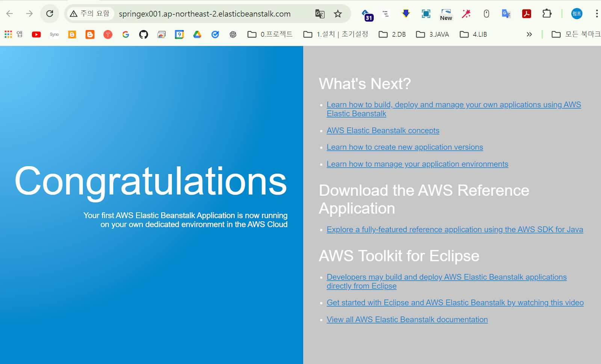
Task: Click the What's Next? heading
Action: [365, 84]
